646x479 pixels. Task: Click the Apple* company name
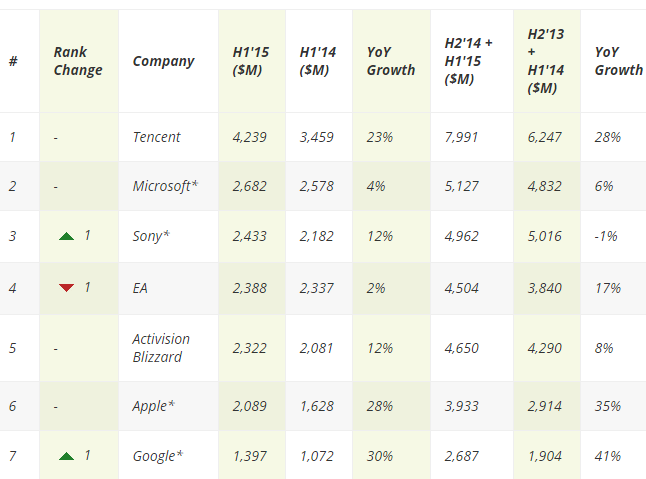[154, 406]
